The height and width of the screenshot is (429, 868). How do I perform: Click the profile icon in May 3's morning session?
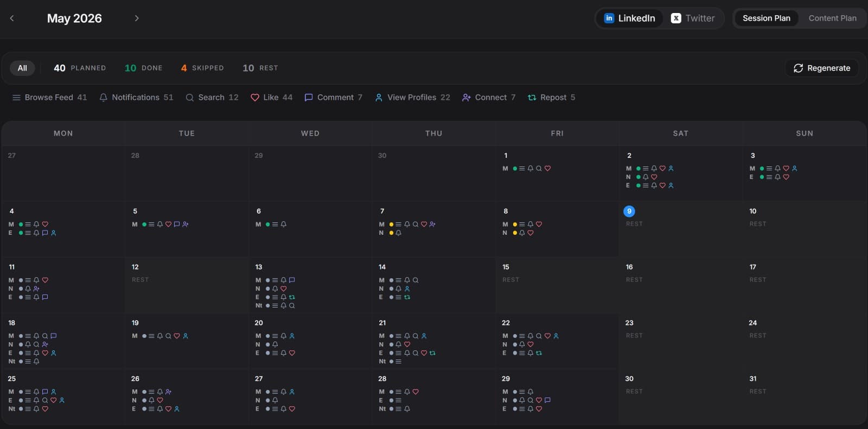[x=795, y=169]
